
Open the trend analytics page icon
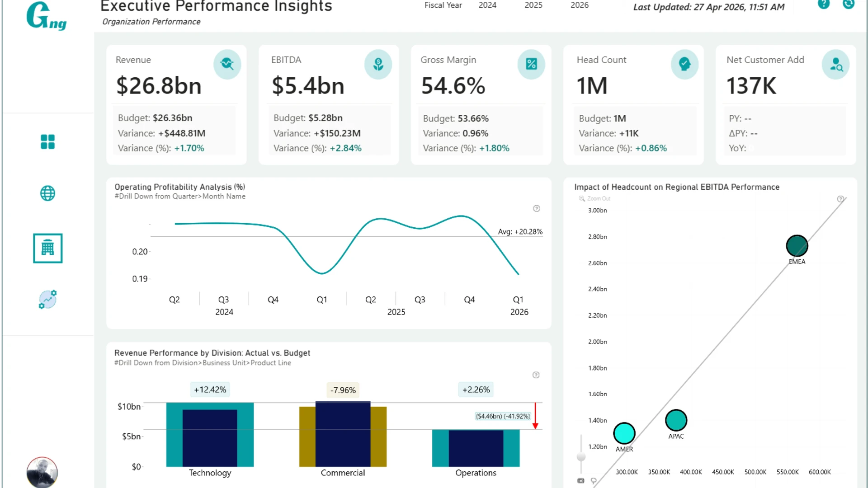pyautogui.click(x=47, y=300)
